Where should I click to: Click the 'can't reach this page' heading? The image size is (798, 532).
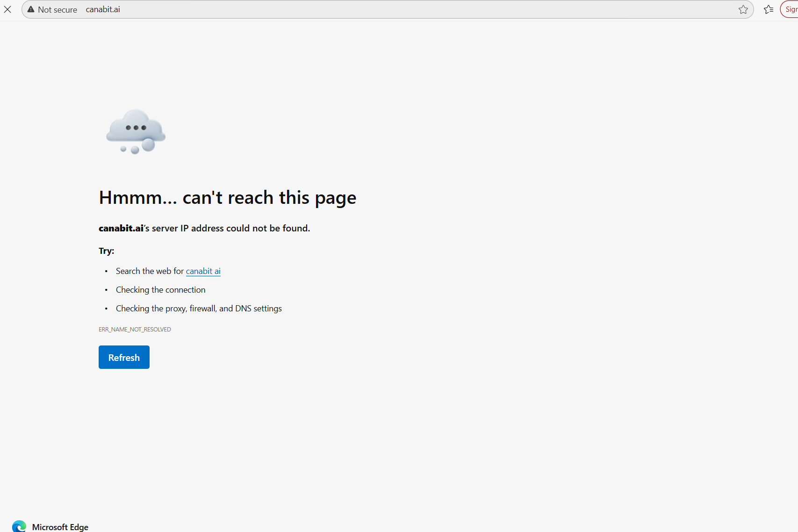click(227, 198)
